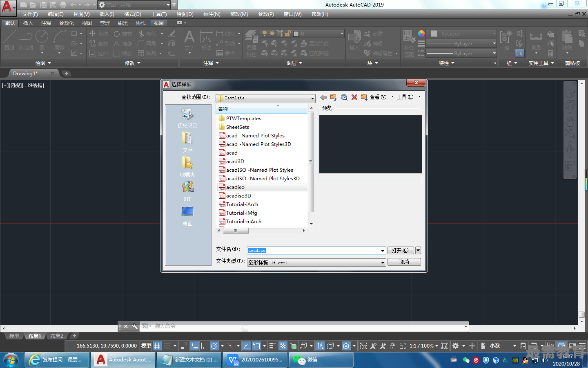Click the red X delete icon
This screenshot has width=588, height=368.
pyautogui.click(x=354, y=97)
